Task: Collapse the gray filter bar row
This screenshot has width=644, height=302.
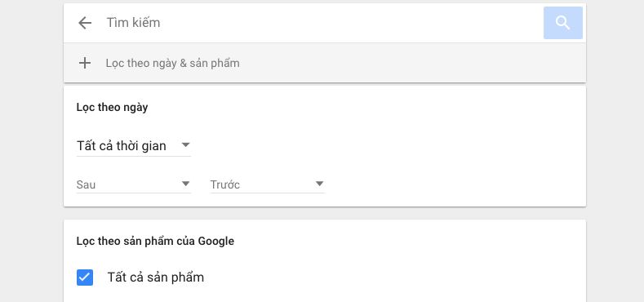Action: [x=325, y=63]
